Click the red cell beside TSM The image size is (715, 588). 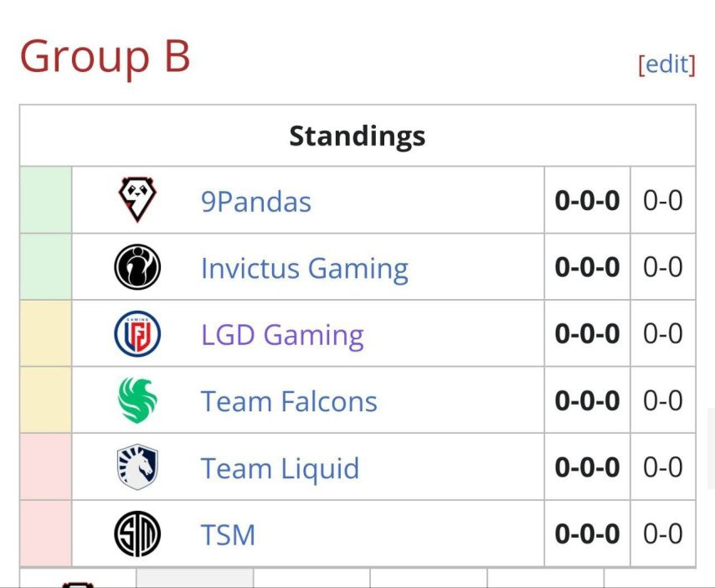45,534
